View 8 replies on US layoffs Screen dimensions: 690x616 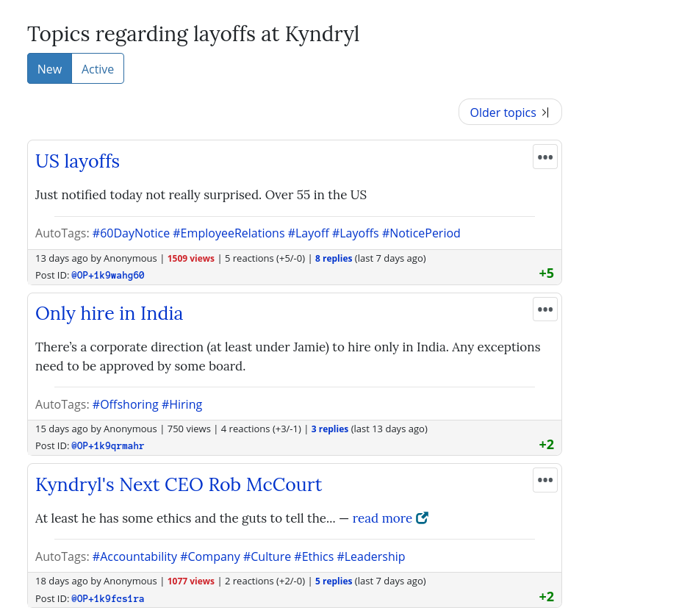pos(334,259)
